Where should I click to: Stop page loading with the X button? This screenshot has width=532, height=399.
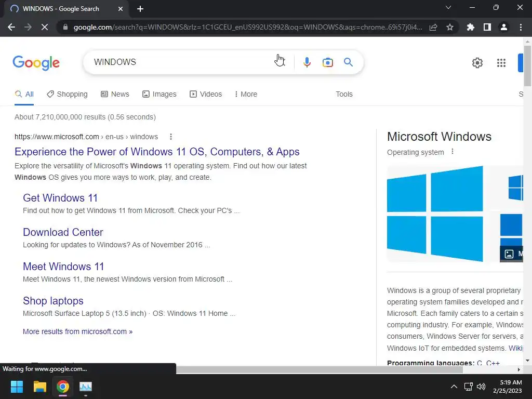(45, 27)
